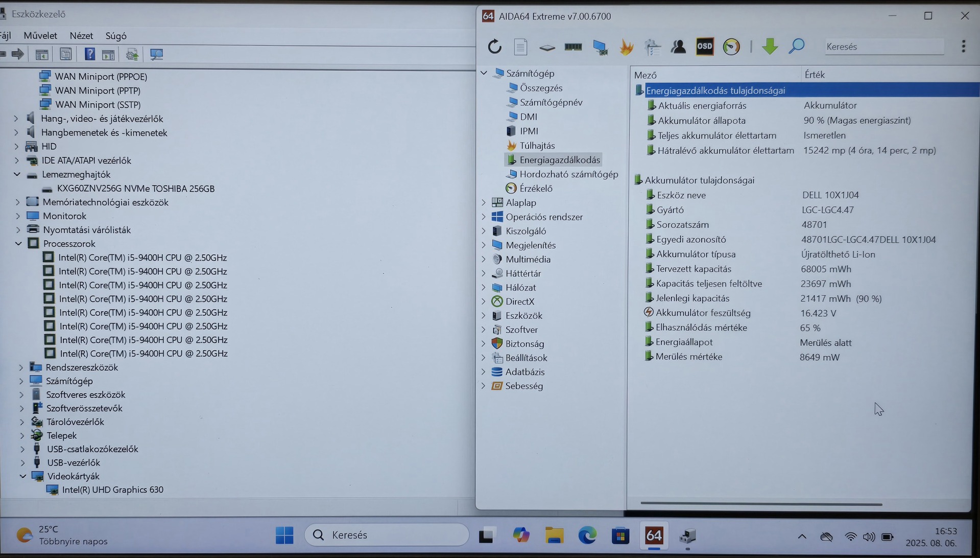Expand the Megjelenítés node in AIDA64

(484, 245)
